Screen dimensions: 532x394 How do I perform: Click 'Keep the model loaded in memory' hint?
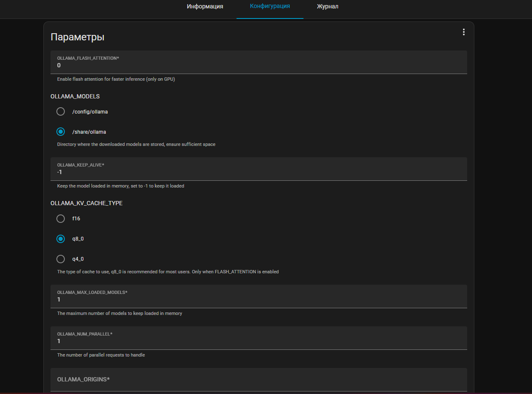click(x=120, y=186)
